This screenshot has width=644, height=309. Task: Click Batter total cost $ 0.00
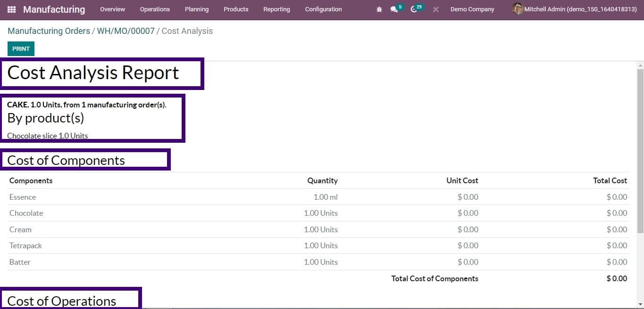pos(617,262)
